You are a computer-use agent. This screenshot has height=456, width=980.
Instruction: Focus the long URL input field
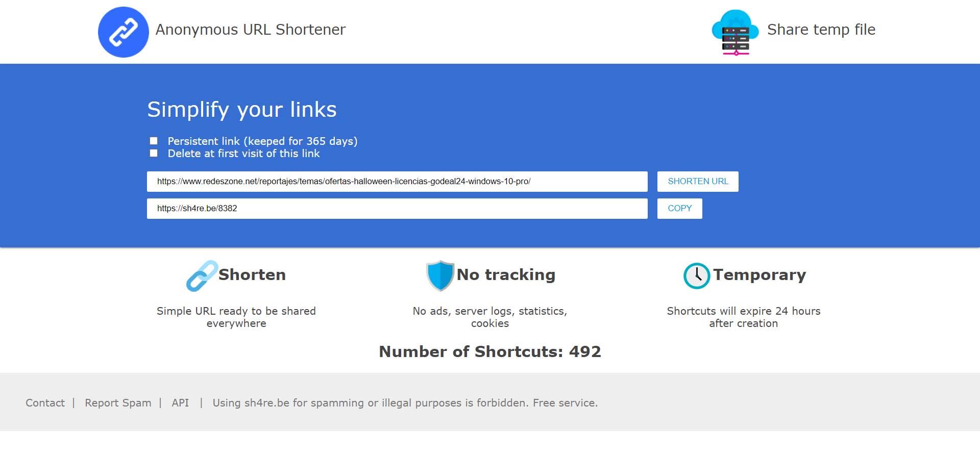click(x=397, y=182)
